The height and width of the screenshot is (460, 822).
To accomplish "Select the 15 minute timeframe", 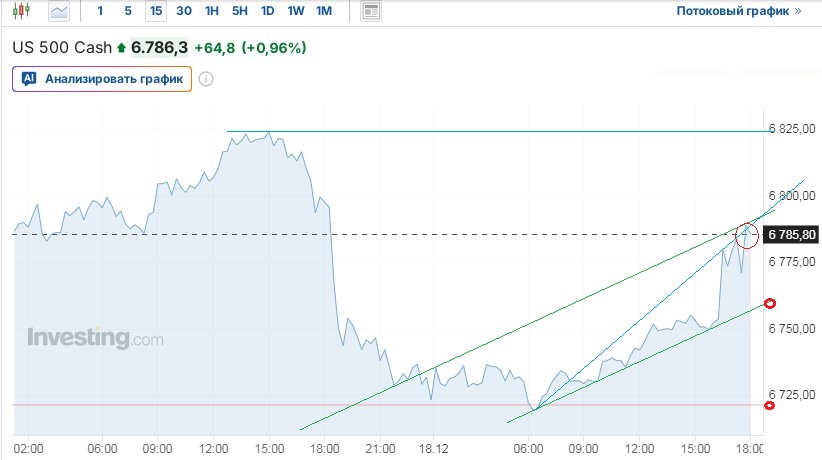I will [x=155, y=11].
